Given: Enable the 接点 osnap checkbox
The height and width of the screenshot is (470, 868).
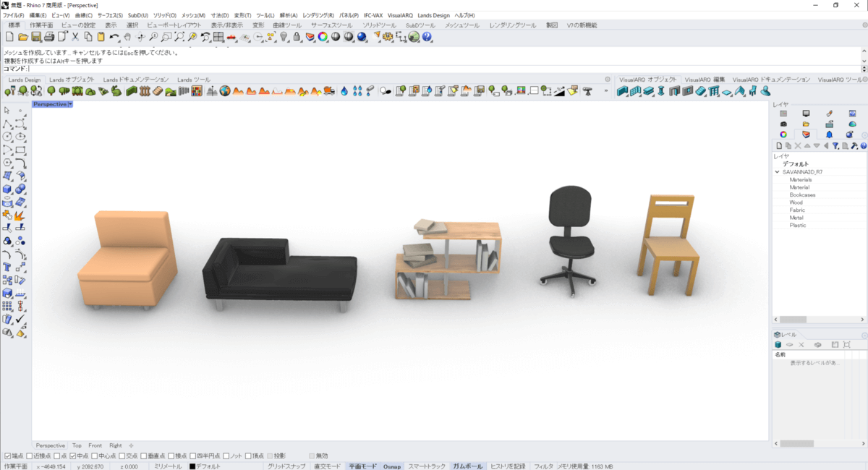Looking at the screenshot, I should (x=171, y=456).
